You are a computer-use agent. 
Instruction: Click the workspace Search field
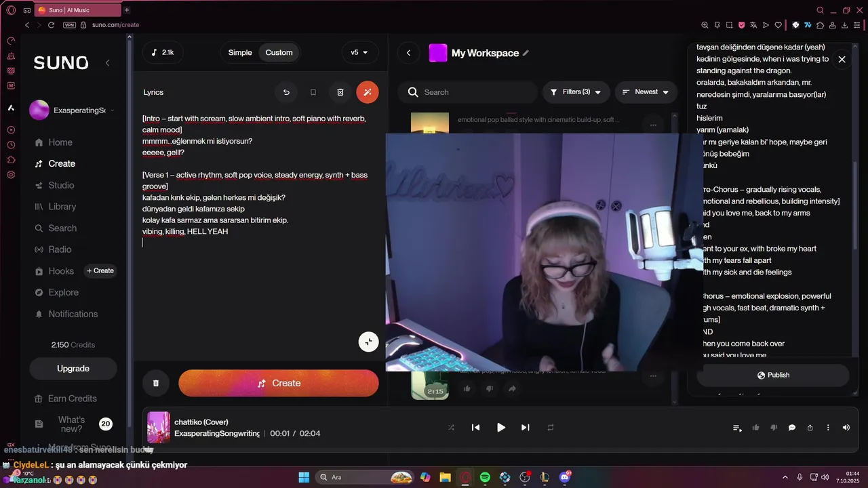click(467, 92)
